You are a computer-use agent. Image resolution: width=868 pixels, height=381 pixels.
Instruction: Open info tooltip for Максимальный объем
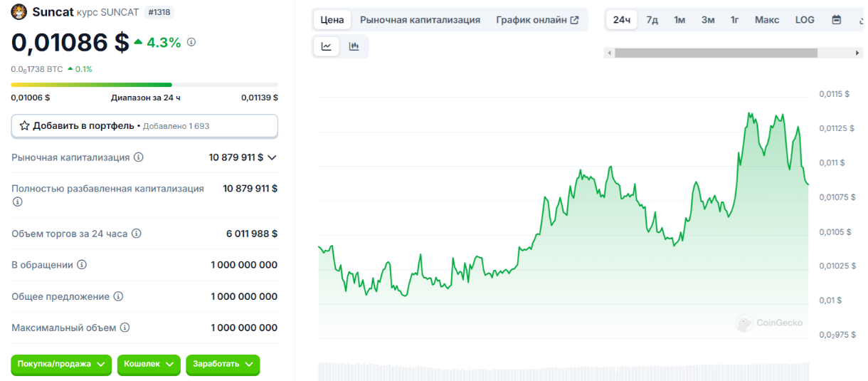pos(125,328)
